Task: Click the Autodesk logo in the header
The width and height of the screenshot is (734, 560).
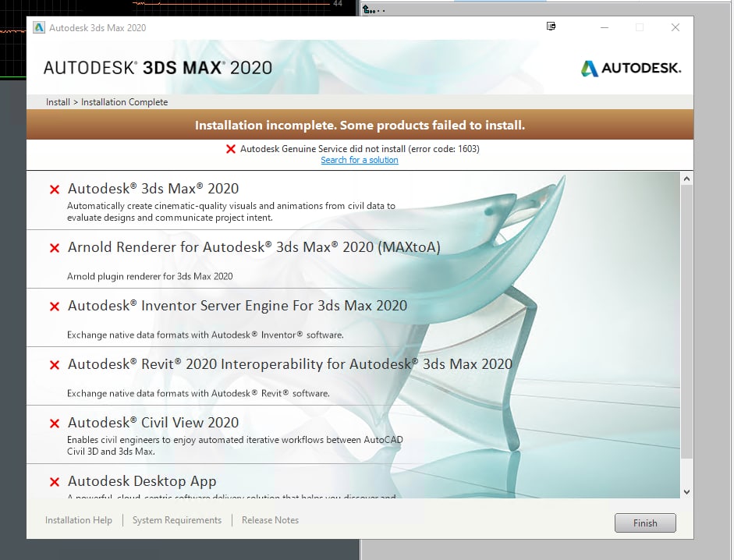Action: [631, 69]
